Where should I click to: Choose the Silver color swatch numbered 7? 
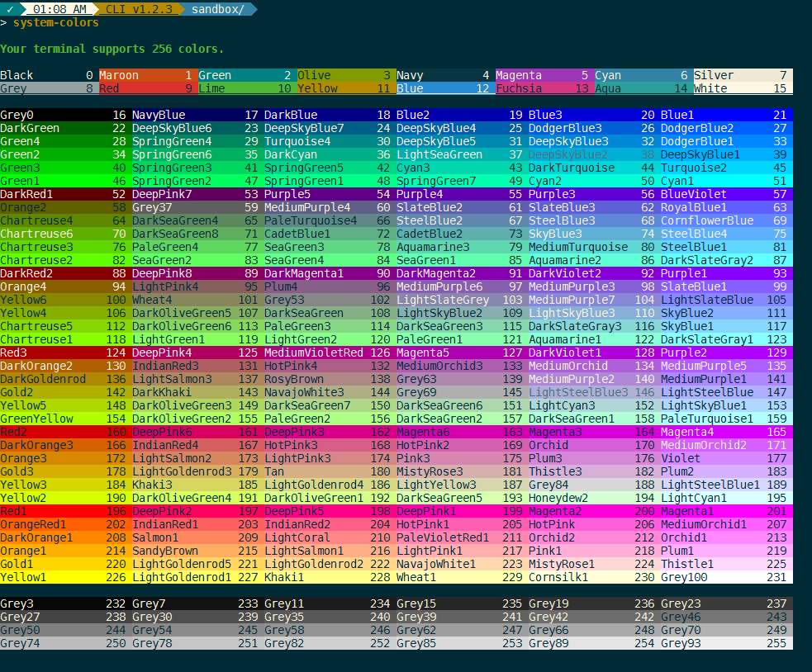pos(743,76)
